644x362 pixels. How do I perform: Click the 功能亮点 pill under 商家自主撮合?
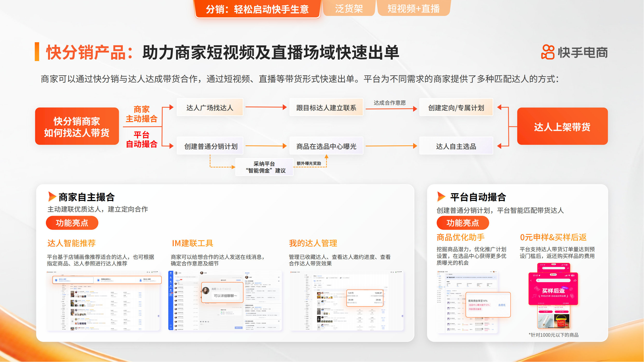72,223
